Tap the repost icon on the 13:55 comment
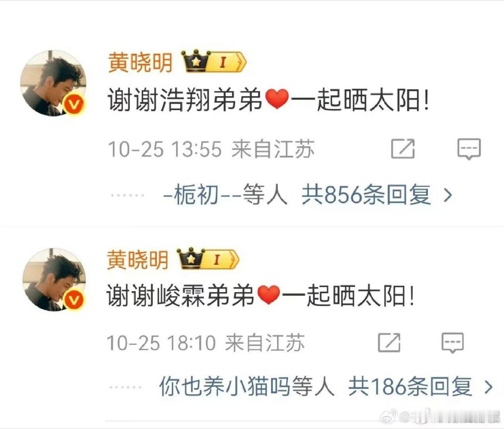Screen dimensions: 504x429 coord(403,149)
